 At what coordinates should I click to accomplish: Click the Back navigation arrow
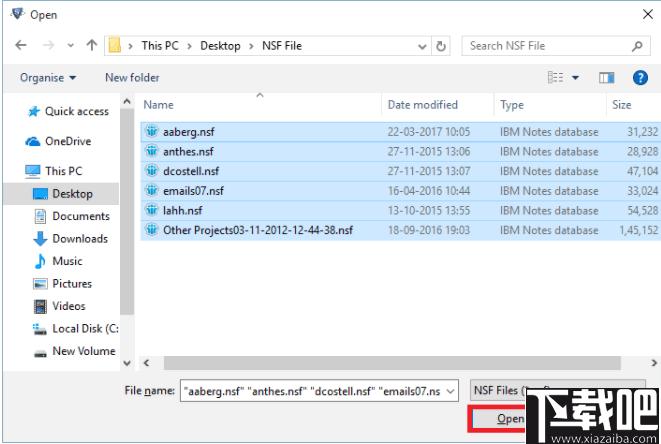(22, 46)
